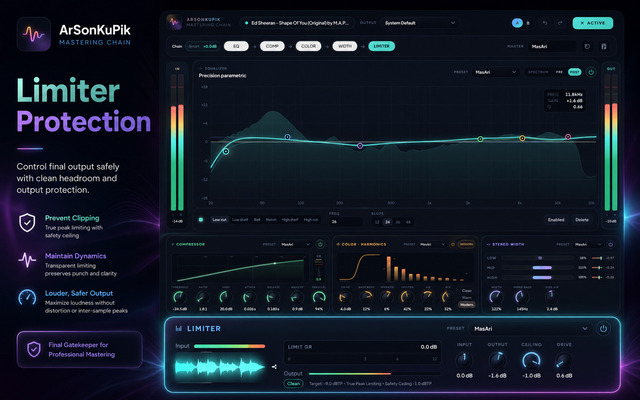Click the Limiter Drive knob
The height and width of the screenshot is (400, 640).
pyautogui.click(x=563, y=360)
